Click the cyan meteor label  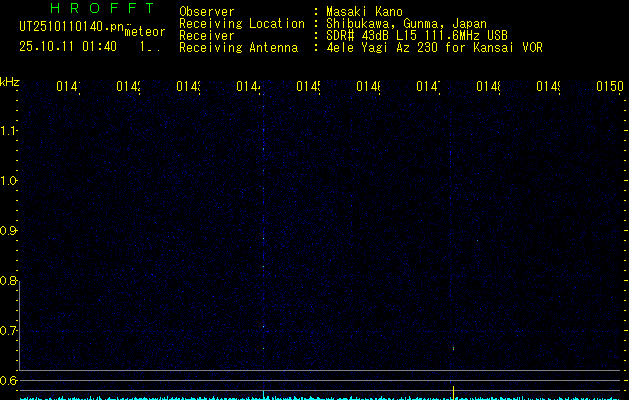[x=145, y=32]
